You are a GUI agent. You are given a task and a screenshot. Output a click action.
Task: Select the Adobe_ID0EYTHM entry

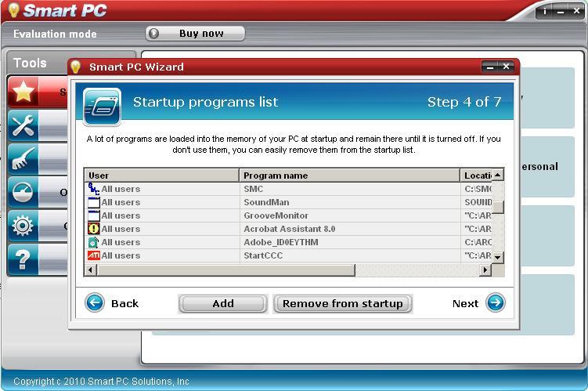tap(281, 242)
